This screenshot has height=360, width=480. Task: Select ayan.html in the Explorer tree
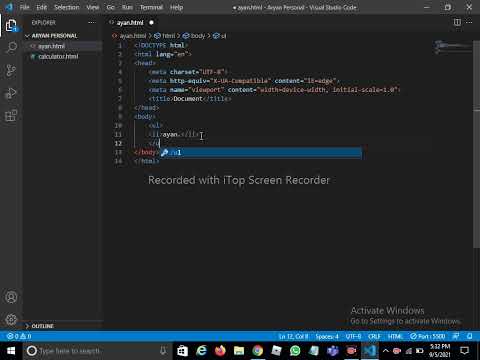pyautogui.click(x=63, y=46)
